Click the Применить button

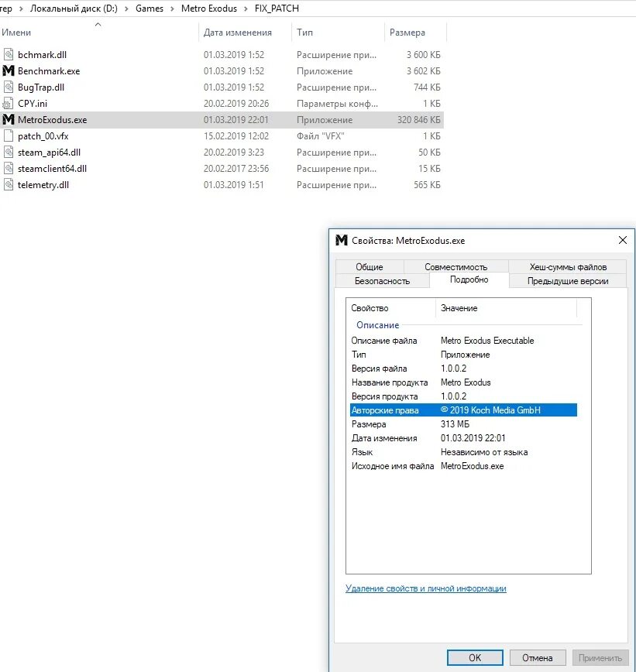600,657
